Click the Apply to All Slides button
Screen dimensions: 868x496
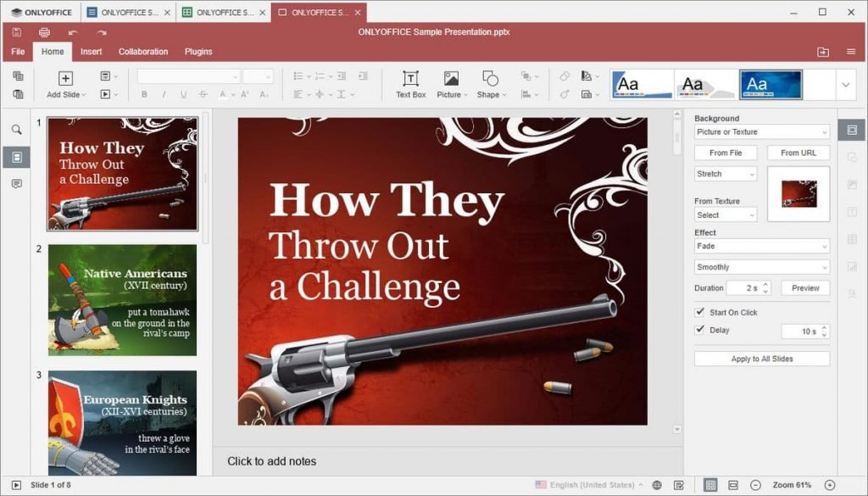[x=761, y=359]
